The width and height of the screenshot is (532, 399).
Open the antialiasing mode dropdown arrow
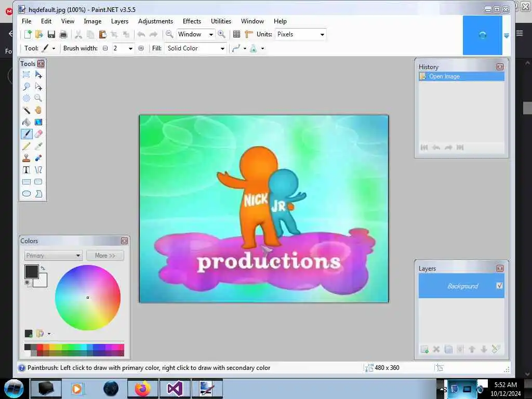pos(245,48)
